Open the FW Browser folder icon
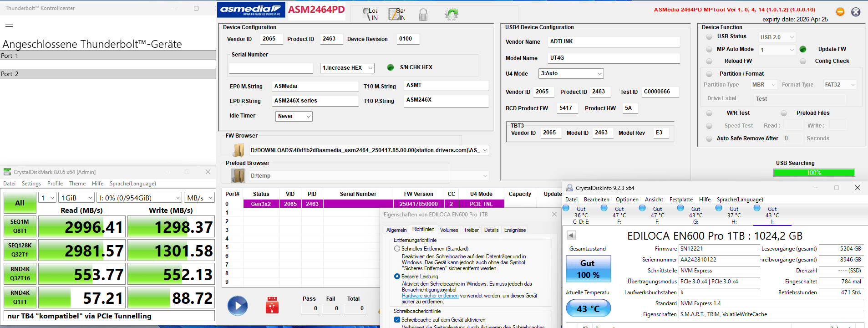This screenshot has height=328, width=868. click(x=238, y=150)
